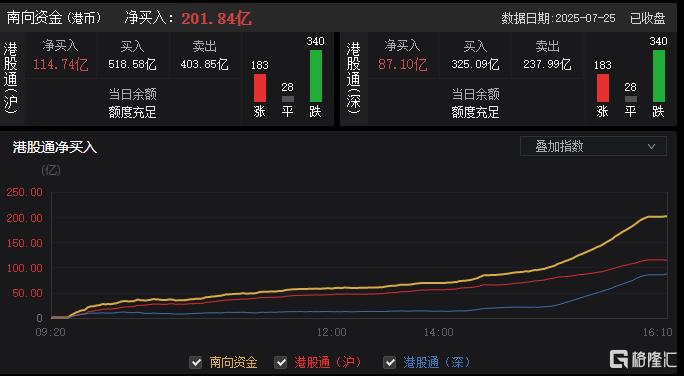This screenshot has width=684, height=376.
Task: Click Shanghai buy amount 518.58亿
Action: (132, 65)
